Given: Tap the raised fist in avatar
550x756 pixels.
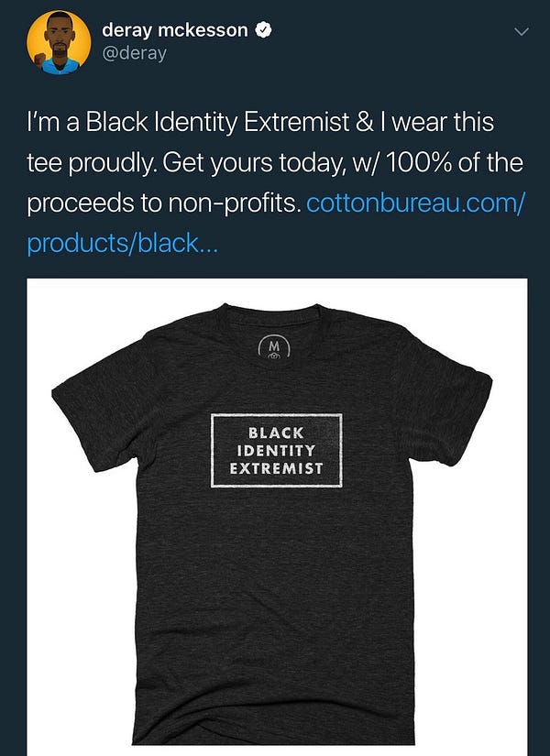Looking at the screenshot, I should point(40,60).
